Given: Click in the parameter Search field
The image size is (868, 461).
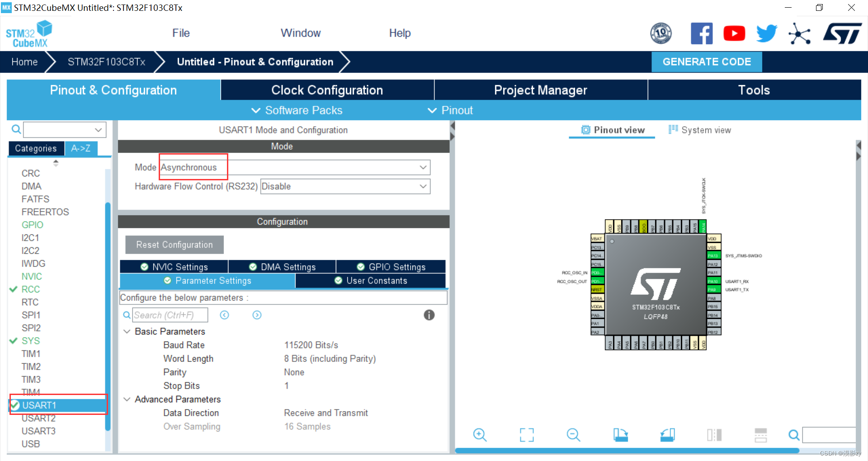Looking at the screenshot, I should [170, 315].
